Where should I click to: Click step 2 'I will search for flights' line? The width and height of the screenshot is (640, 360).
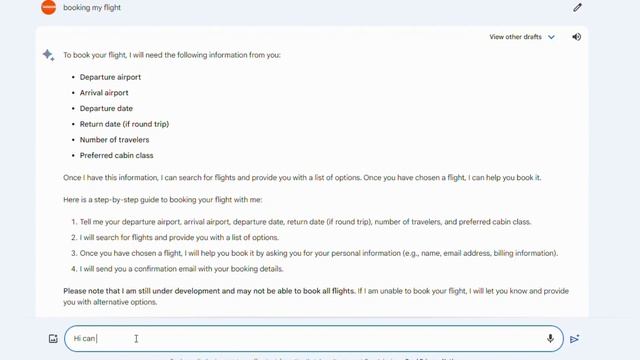(179, 238)
